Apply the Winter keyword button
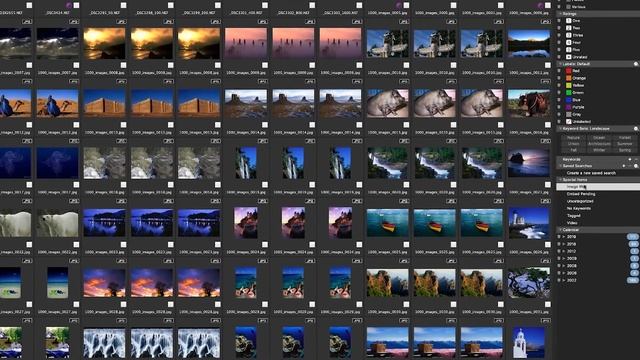This screenshot has width=640, height=360. (x=599, y=150)
